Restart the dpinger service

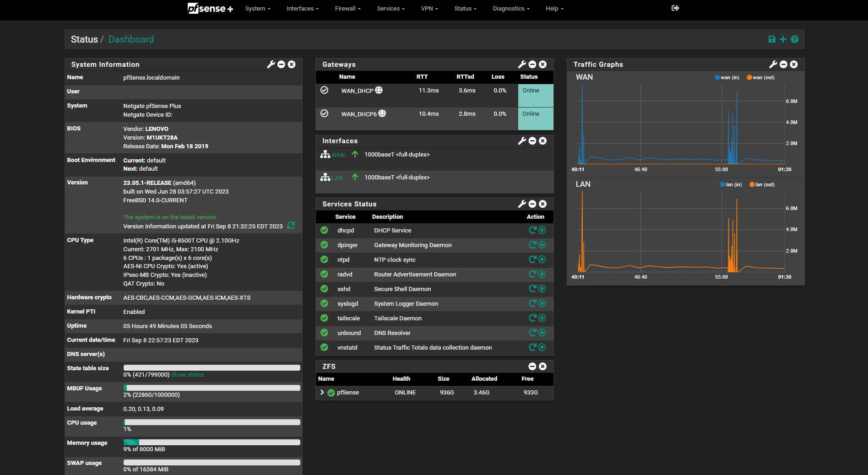click(532, 245)
